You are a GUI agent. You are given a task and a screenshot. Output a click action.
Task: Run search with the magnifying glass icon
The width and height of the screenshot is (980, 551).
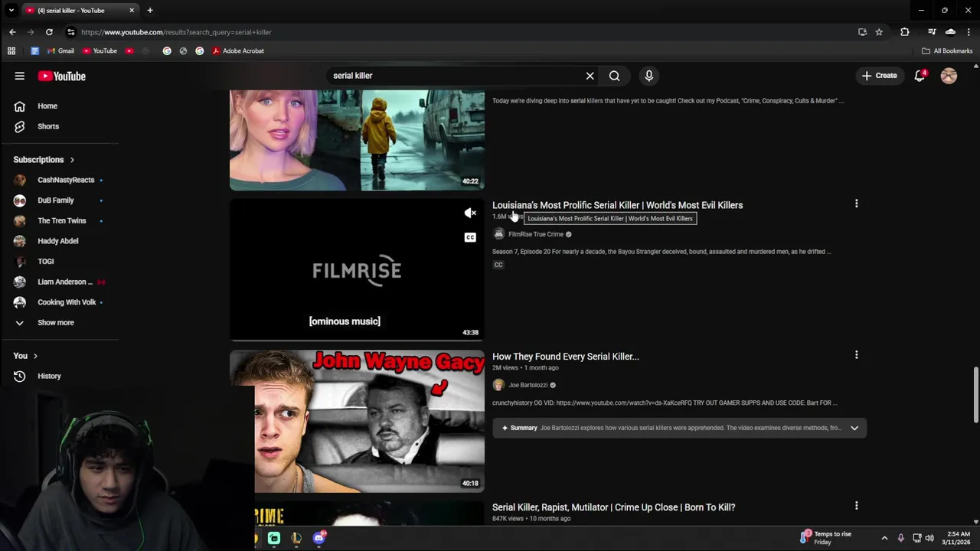(614, 76)
